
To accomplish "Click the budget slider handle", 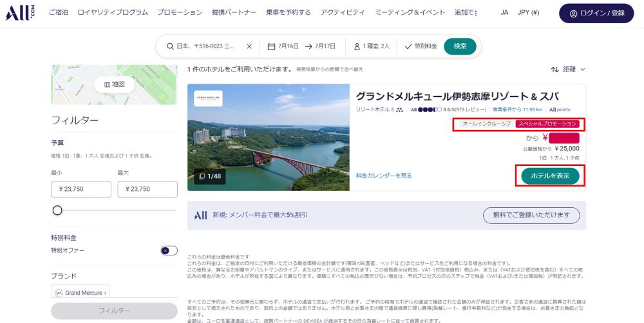I will (x=57, y=210).
